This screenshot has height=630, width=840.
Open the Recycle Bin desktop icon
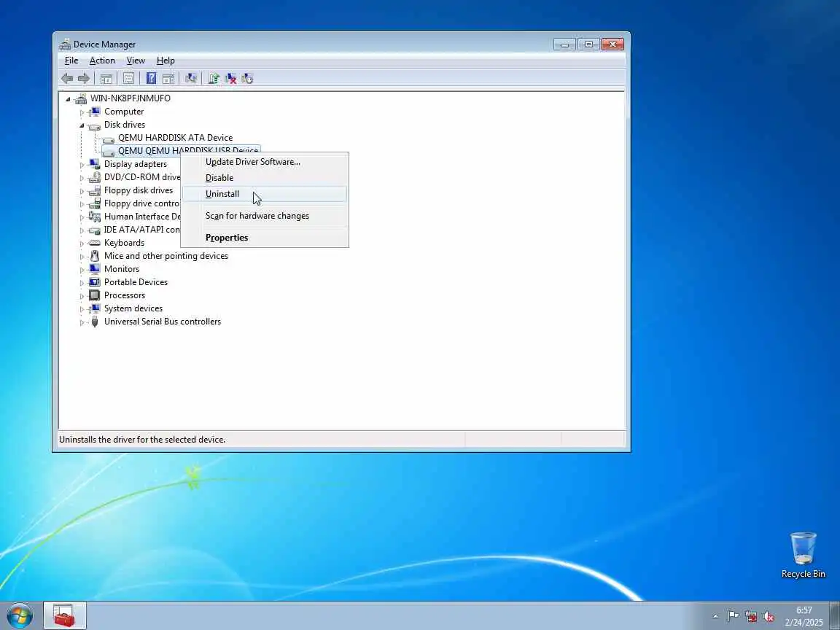click(803, 555)
